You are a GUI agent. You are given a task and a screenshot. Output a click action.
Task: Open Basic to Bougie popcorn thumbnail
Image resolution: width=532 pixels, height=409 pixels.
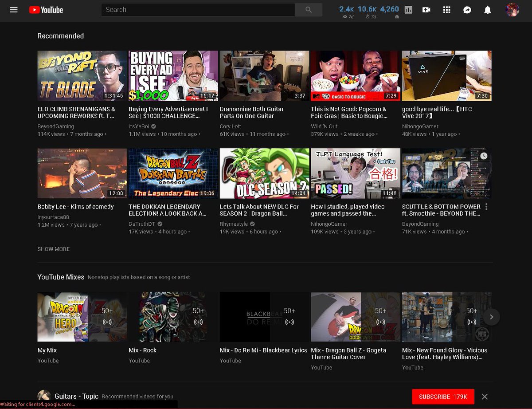[x=356, y=75]
